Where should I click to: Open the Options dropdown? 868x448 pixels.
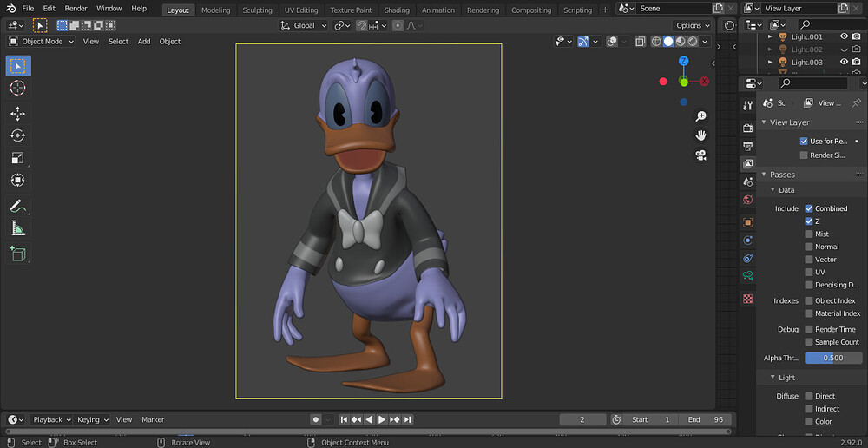click(693, 25)
